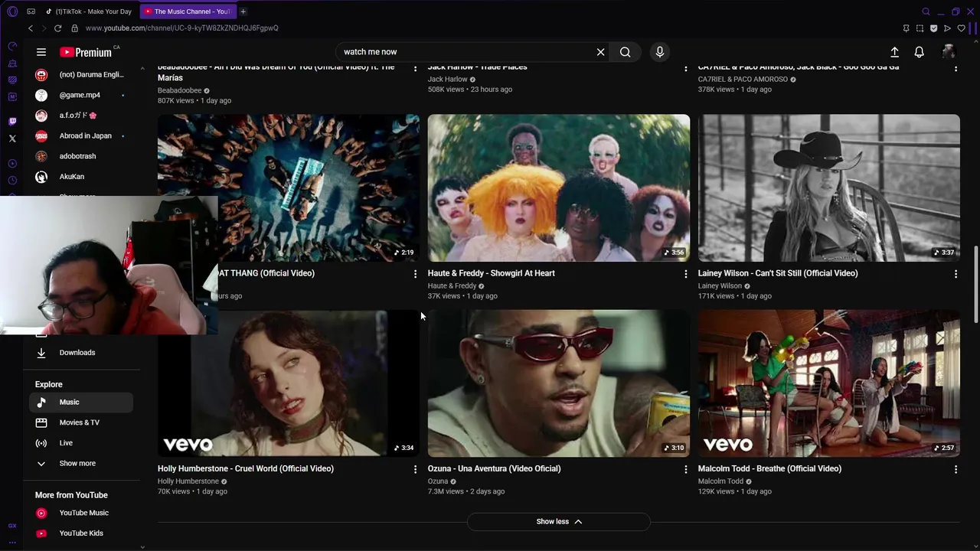Open the Downloads sidebar entry
Viewport: 980px width, 551px height.
[x=81, y=353]
